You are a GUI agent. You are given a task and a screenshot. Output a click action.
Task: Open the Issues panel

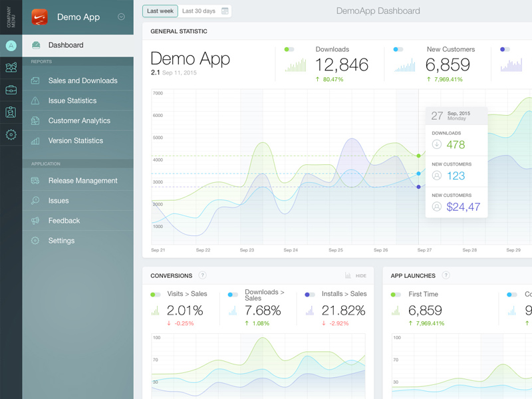[x=59, y=200]
